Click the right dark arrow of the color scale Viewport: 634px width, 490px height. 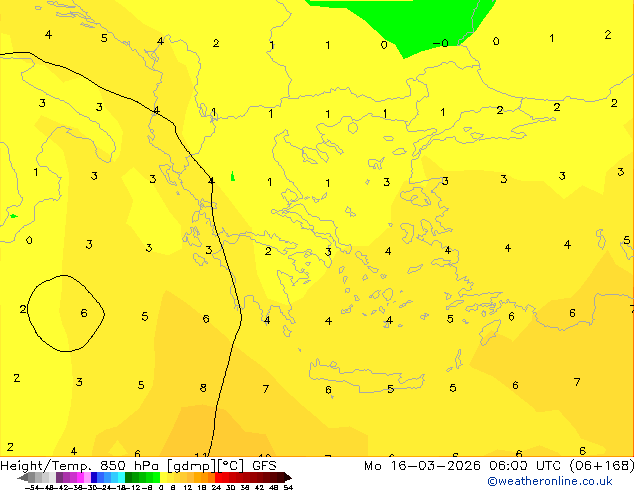[288, 478]
